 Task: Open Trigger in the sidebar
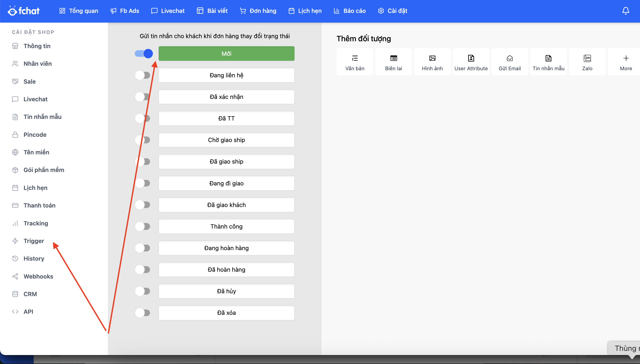click(34, 241)
